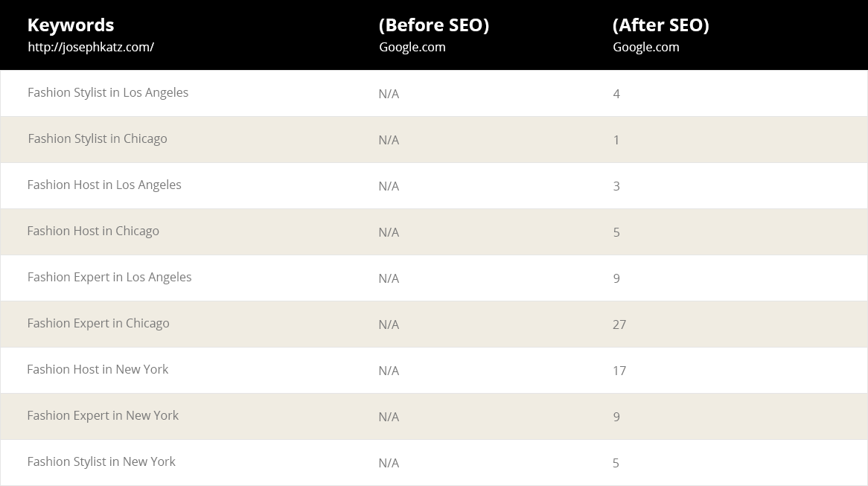Screen dimensions: 868x486
Task: Click rank 4 for Stylist Los Angeles
Action: [x=616, y=94]
